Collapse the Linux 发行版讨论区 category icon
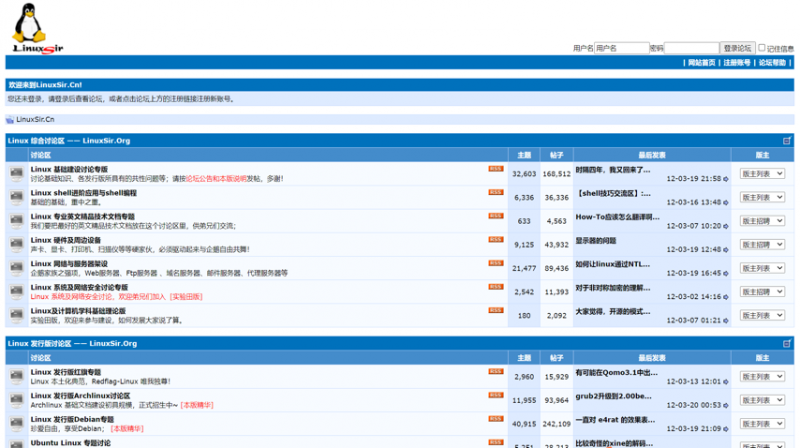800x448 pixels. [787, 343]
